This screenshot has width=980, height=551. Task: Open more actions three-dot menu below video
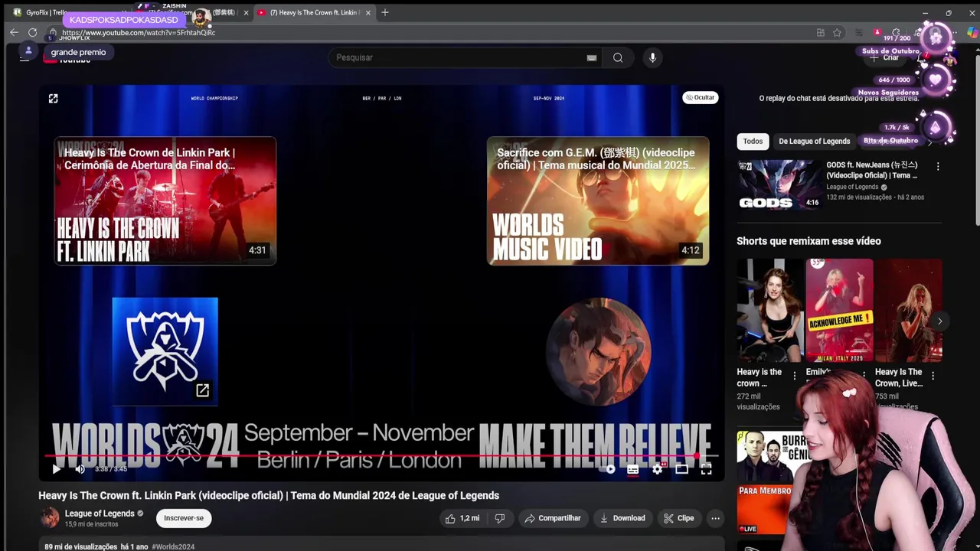pos(715,518)
